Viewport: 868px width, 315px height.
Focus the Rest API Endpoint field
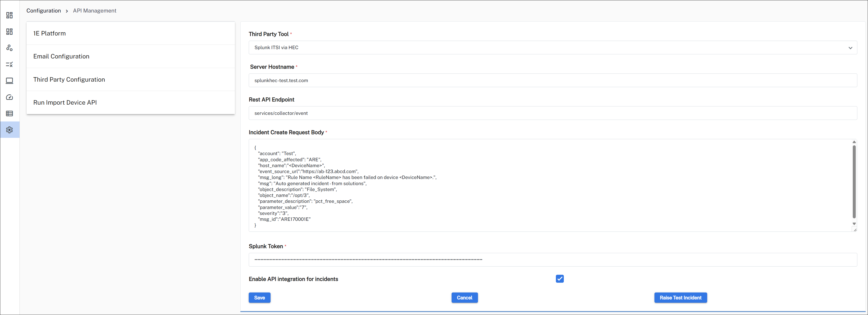pos(553,113)
